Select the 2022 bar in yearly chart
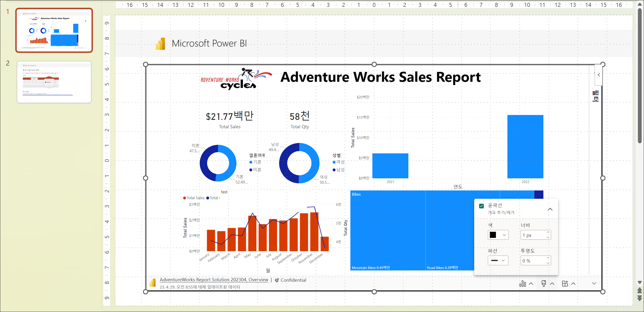The height and width of the screenshot is (312, 644). (x=525, y=147)
